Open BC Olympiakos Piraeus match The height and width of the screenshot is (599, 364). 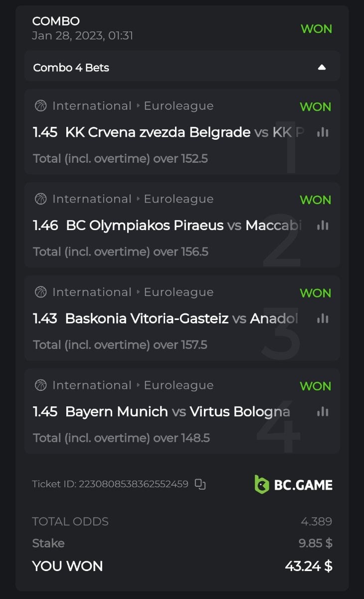point(145,226)
